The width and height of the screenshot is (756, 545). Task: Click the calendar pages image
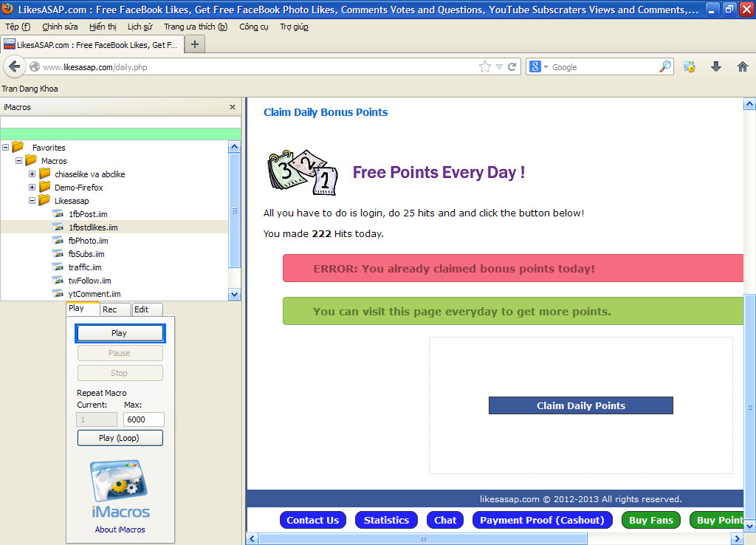303,172
